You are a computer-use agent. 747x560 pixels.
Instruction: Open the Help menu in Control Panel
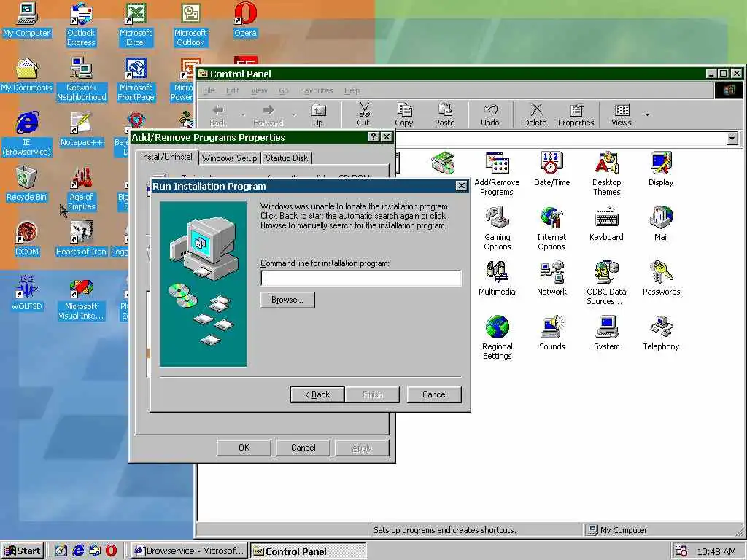tap(352, 90)
